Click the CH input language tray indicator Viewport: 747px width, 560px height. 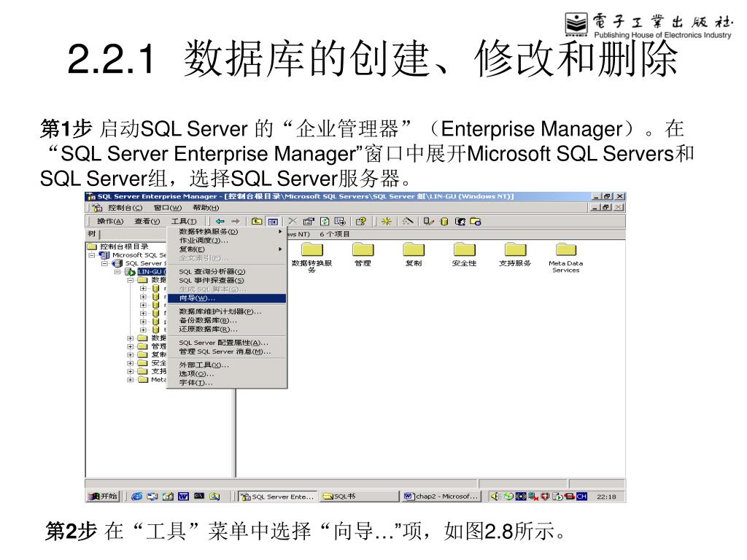point(581,496)
